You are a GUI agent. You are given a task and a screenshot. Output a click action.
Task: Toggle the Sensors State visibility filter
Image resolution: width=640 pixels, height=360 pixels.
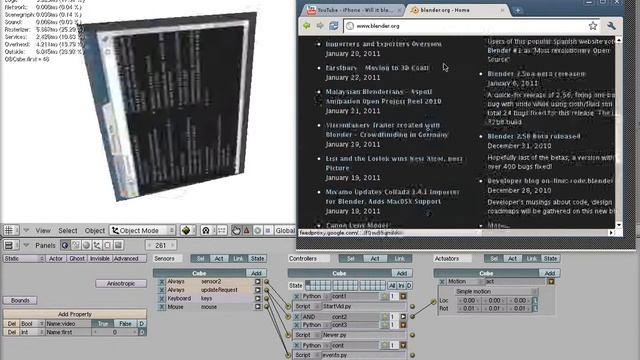[257, 258]
